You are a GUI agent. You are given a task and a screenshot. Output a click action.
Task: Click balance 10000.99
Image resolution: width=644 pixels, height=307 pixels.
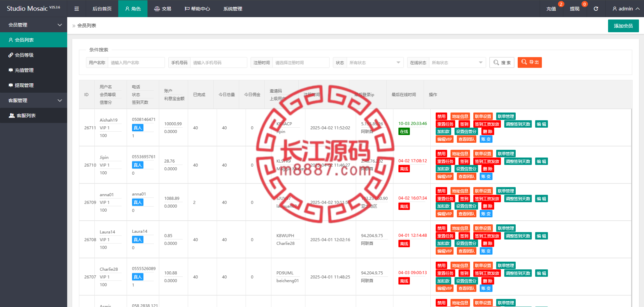173,124
